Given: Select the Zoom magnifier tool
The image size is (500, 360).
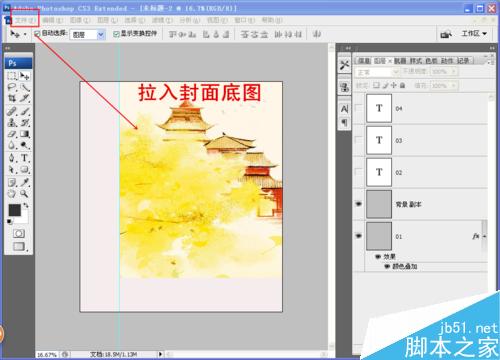Looking at the screenshot, I should click(24, 193).
